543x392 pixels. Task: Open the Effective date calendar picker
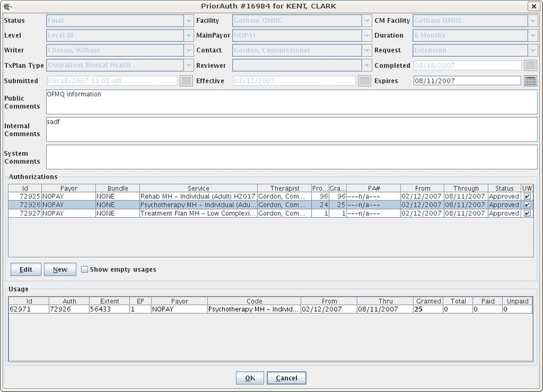[x=364, y=80]
